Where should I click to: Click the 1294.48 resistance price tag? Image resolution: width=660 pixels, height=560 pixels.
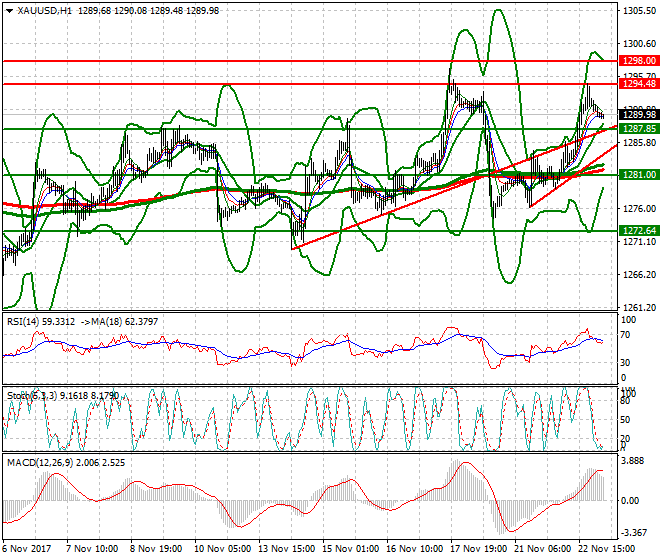click(638, 84)
